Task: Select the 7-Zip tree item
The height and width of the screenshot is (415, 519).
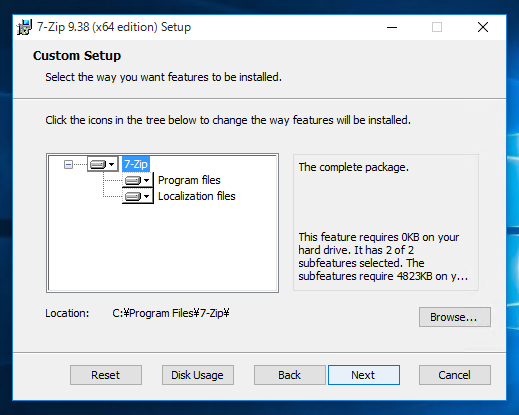Action: (x=136, y=164)
